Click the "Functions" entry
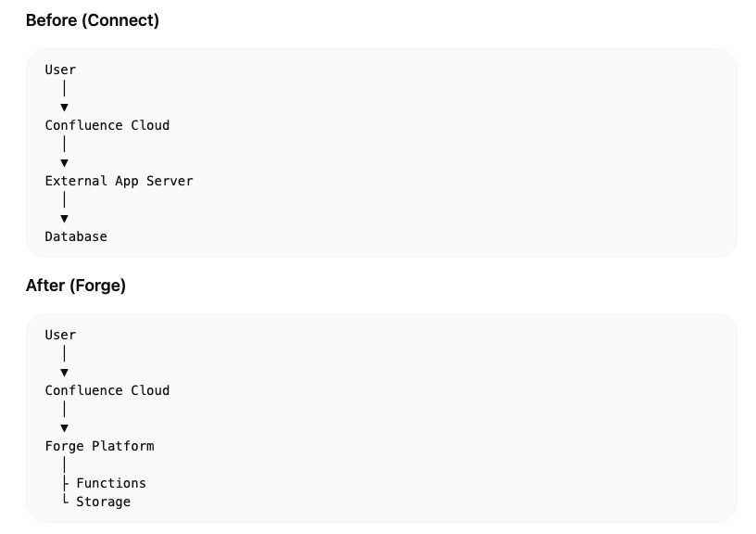The image size is (756, 534). pyautogui.click(x=111, y=483)
